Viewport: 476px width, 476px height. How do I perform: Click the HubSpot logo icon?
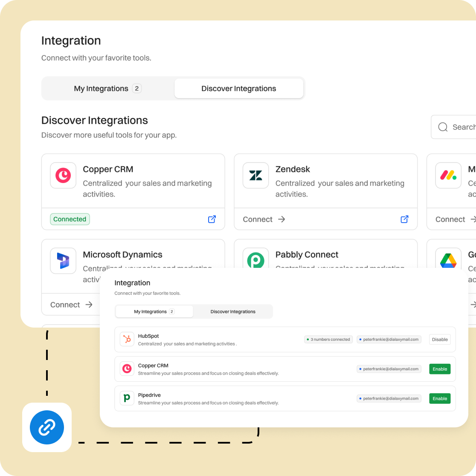pos(127,340)
